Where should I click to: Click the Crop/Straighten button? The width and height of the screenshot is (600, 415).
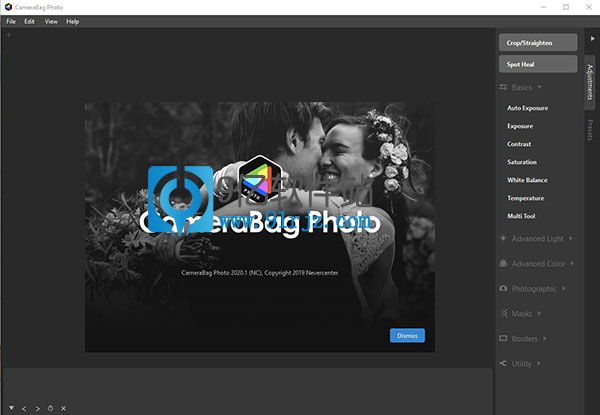[x=538, y=42]
